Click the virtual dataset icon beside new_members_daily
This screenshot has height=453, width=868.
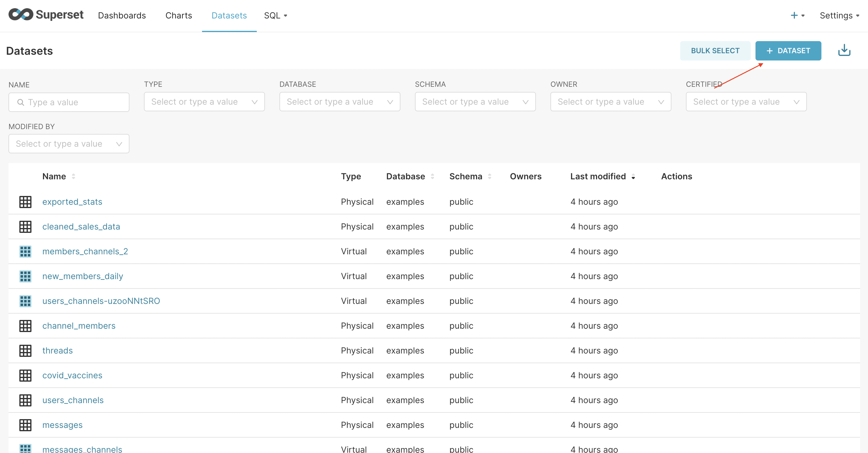(x=25, y=276)
